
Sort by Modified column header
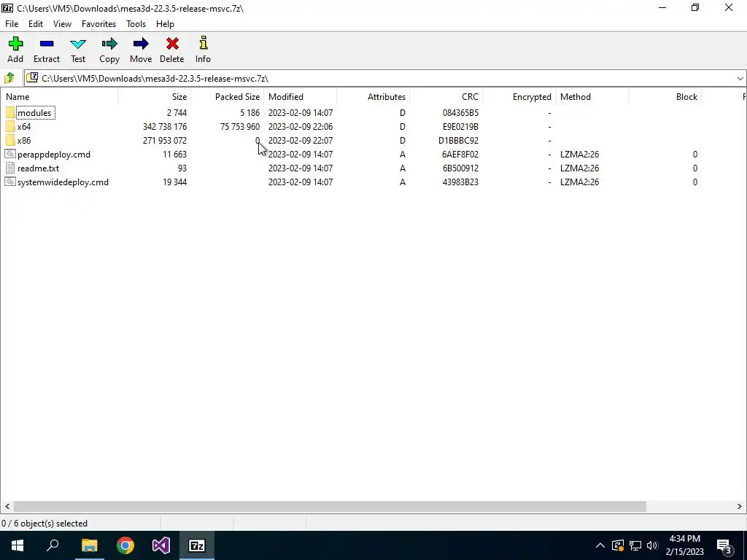tap(300, 97)
